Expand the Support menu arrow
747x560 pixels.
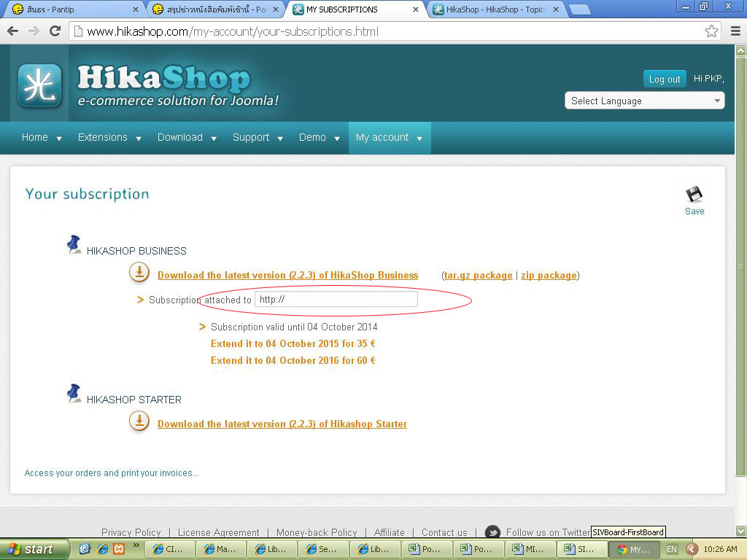click(280, 139)
